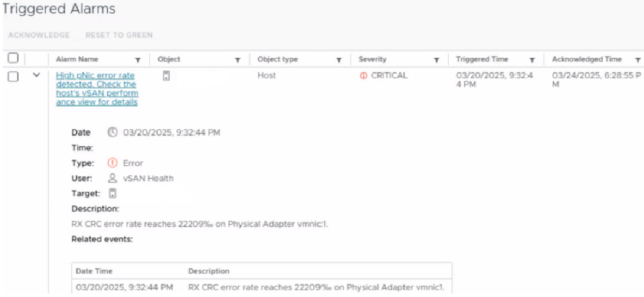This screenshot has height=297, width=644.
Task: Tick the select-all alarms header checkbox
Action: pyautogui.click(x=13, y=58)
